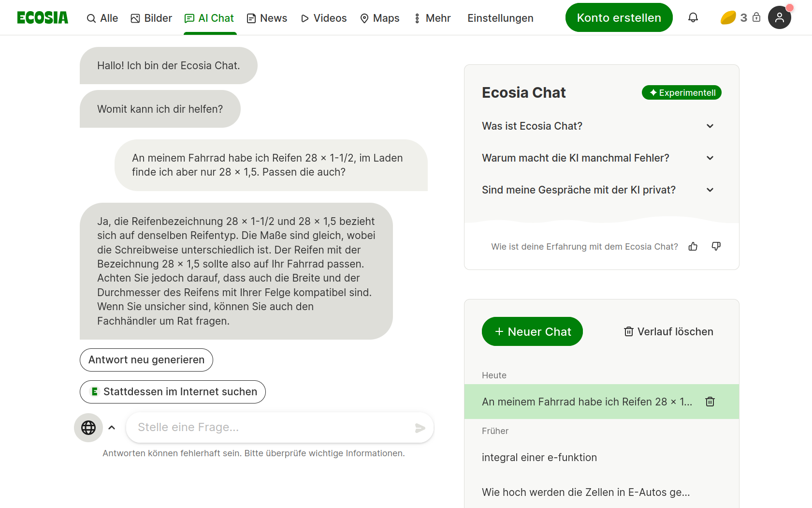Open "integral einer e-funktion" chat history
812x508 pixels.
[x=539, y=458]
